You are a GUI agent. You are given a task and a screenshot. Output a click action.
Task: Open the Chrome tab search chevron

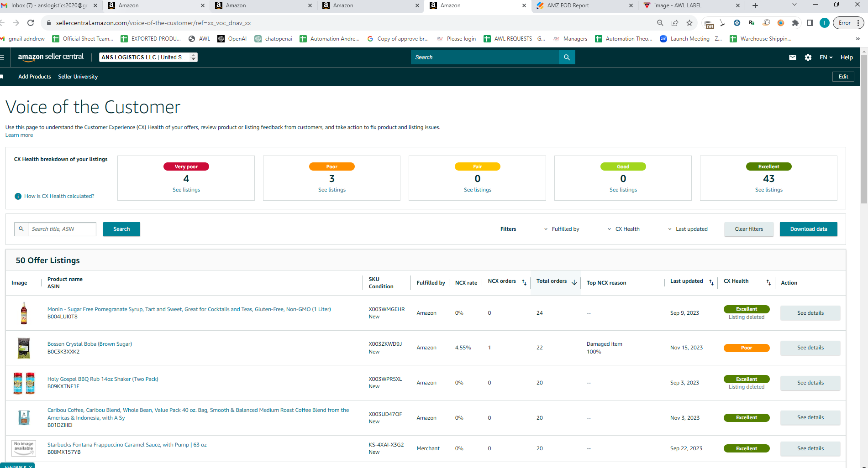click(794, 5)
